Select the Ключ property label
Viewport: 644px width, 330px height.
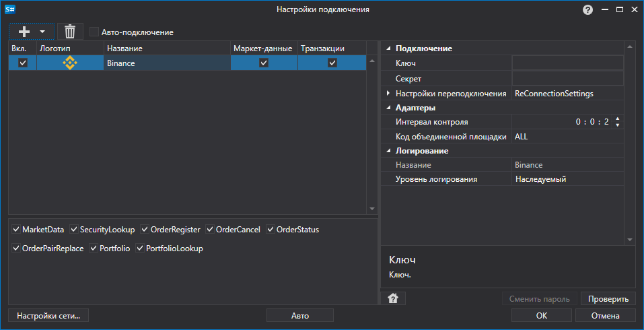tap(406, 63)
